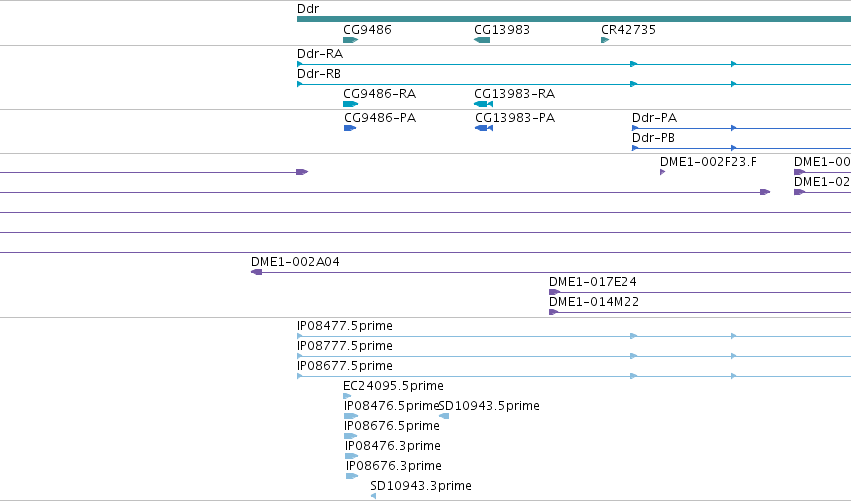Click the EC24095.5prime EST glyph
Screen dimensions: 851x501
(347, 396)
